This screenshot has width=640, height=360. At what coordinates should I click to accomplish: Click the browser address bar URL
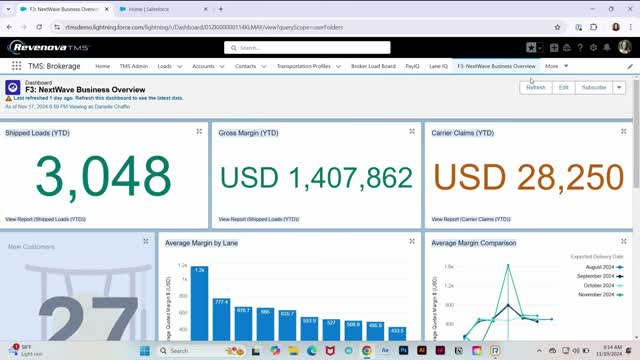pos(204,27)
